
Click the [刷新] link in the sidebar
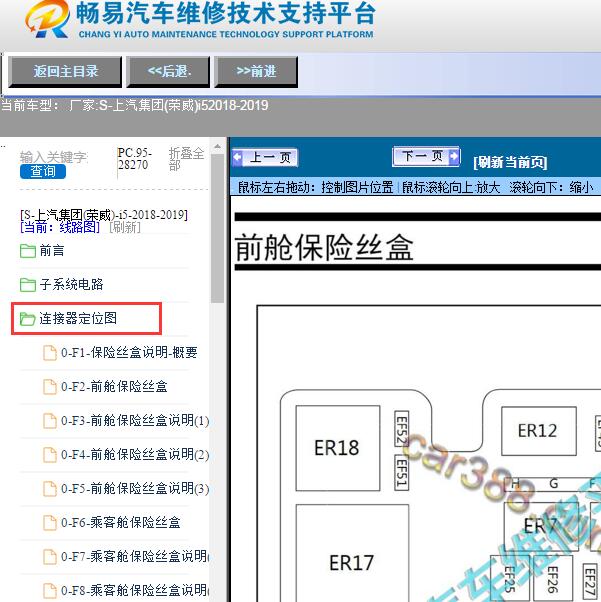[125, 227]
